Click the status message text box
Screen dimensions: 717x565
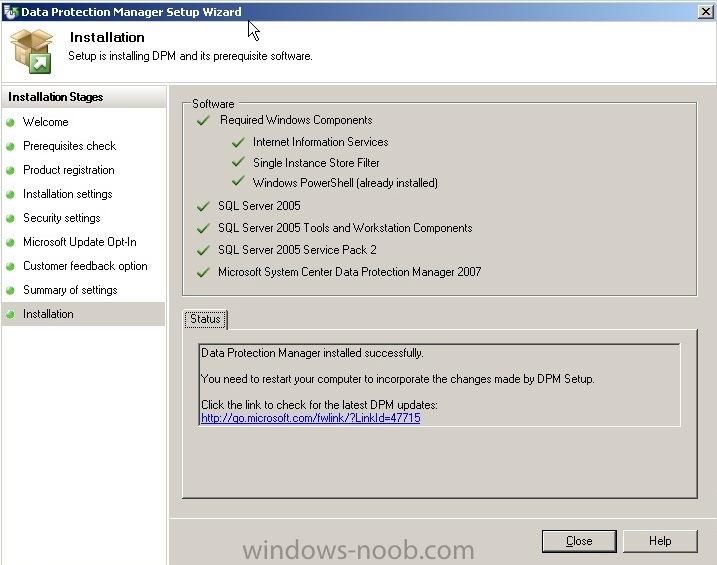coord(439,385)
